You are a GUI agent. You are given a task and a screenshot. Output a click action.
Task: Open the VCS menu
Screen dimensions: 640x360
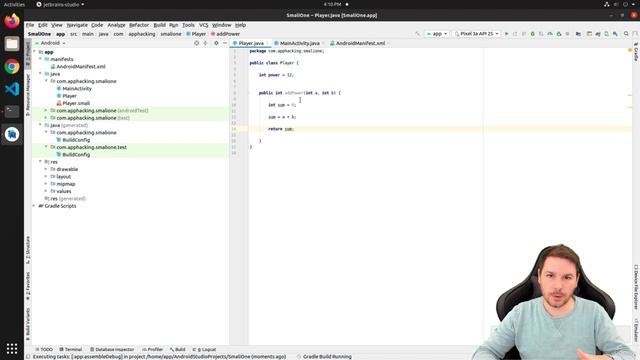[x=204, y=25]
